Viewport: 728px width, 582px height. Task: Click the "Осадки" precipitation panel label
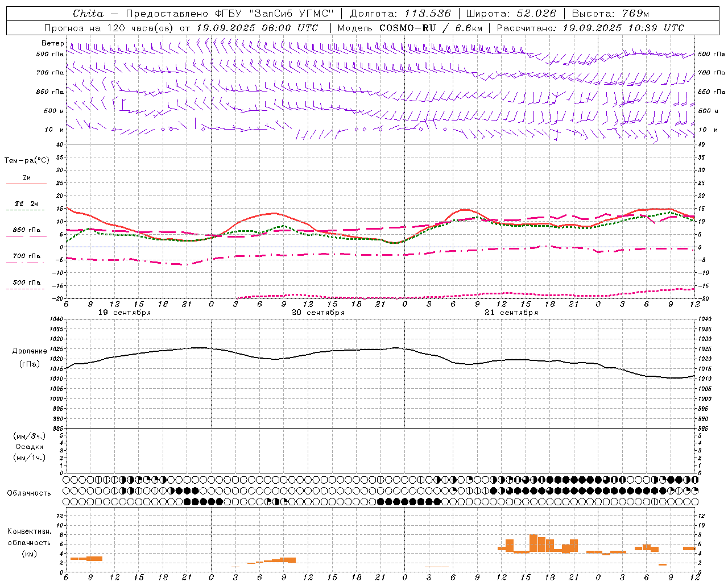(30, 447)
